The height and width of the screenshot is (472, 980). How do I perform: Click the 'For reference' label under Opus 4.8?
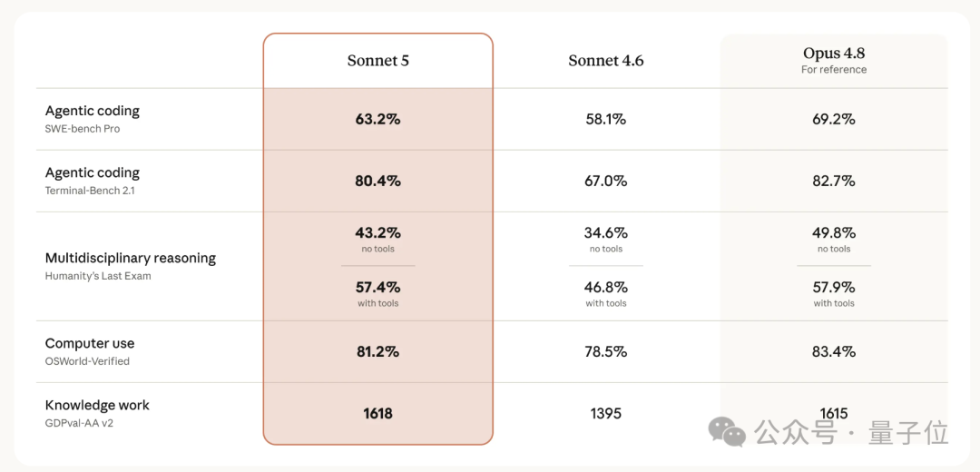834,69
